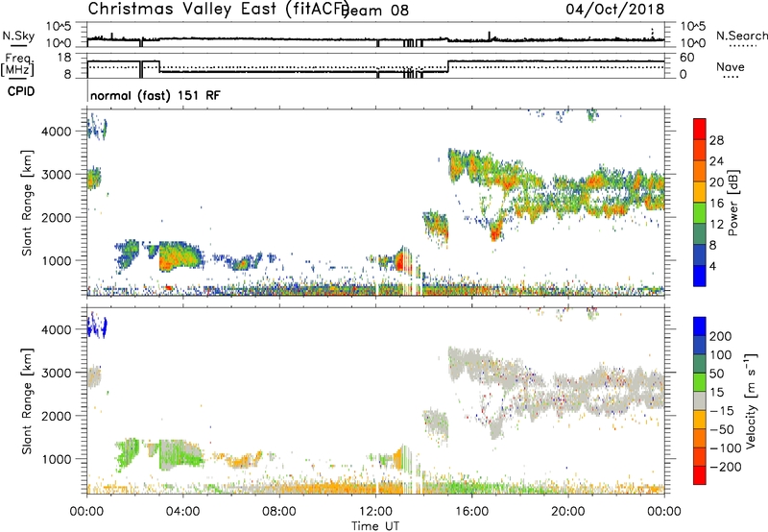Select the 'Beam 08' label in the header
The width and height of the screenshot is (768, 532).
[376, 10]
